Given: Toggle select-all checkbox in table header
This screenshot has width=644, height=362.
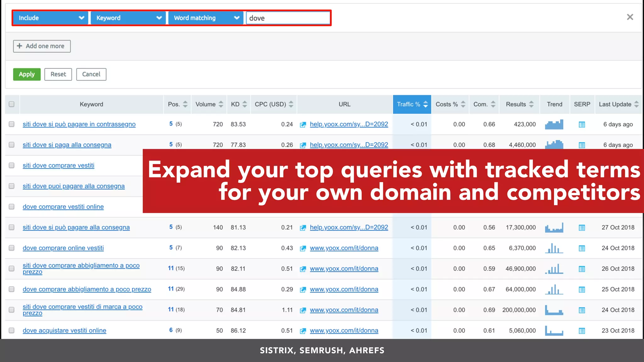Looking at the screenshot, I should pyautogui.click(x=12, y=104).
